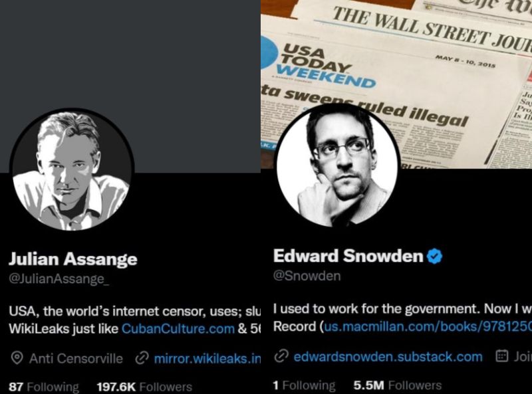Open the us.macmillan.com book link
Viewport: 532px width, 394px height.
click(428, 326)
